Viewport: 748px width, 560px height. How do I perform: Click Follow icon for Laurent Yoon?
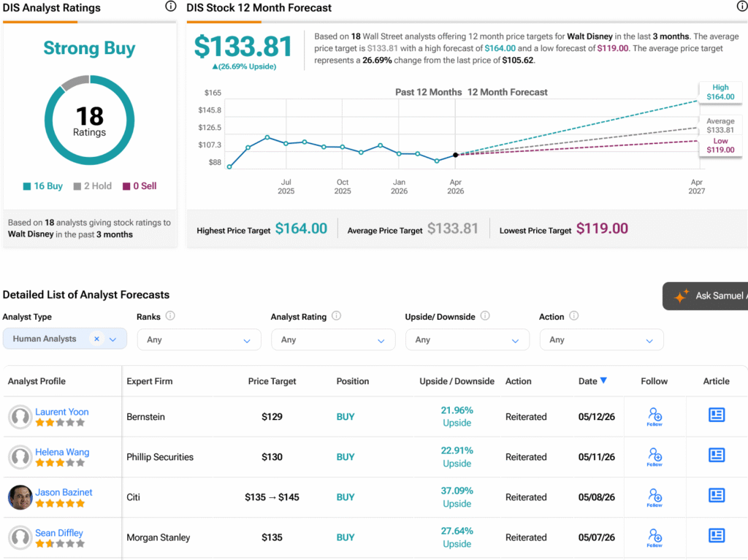(654, 416)
